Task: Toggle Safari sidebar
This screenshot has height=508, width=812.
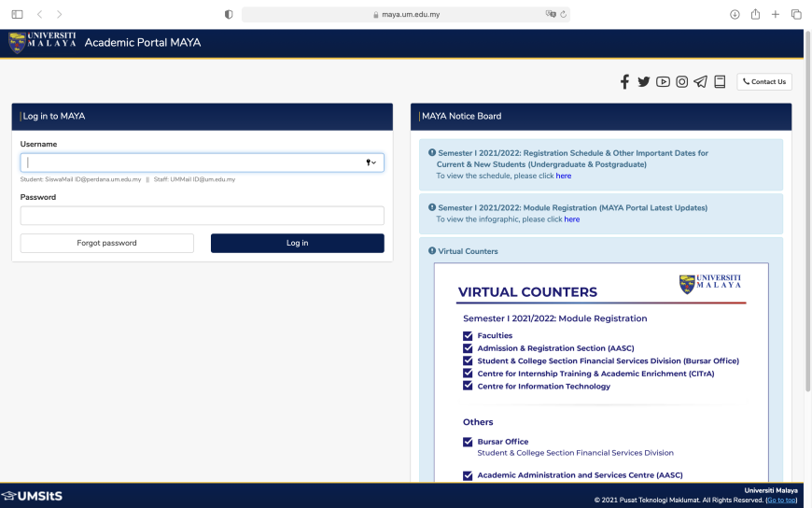Action: 17,14
